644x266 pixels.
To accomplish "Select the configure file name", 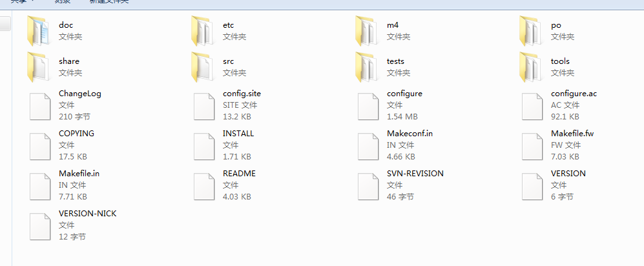I will point(404,94).
